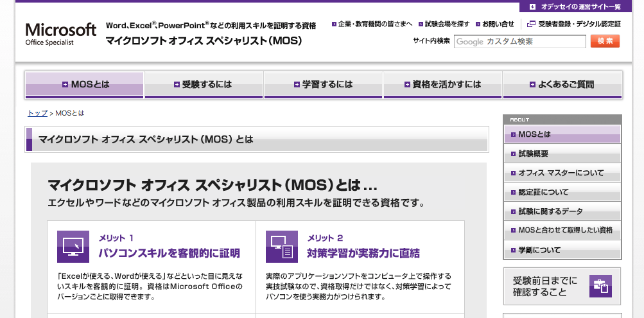Click the Microsoft Office Specialist logo
The image size is (644, 318).
coord(61,33)
